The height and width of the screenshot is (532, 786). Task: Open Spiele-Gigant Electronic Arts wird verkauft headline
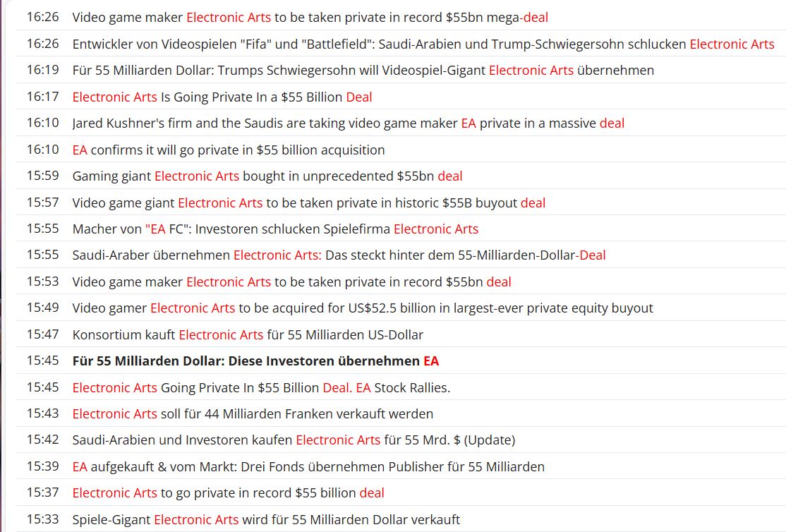point(266,519)
